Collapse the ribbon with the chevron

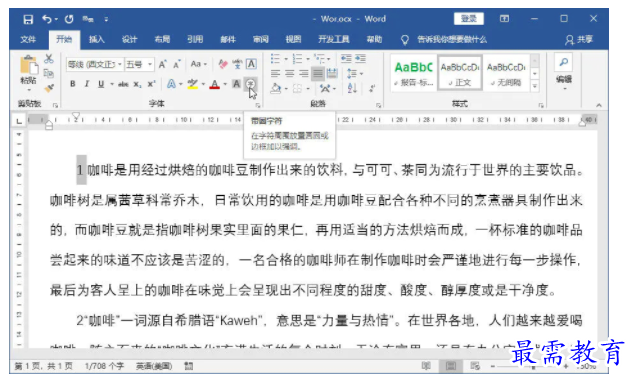tap(599, 105)
